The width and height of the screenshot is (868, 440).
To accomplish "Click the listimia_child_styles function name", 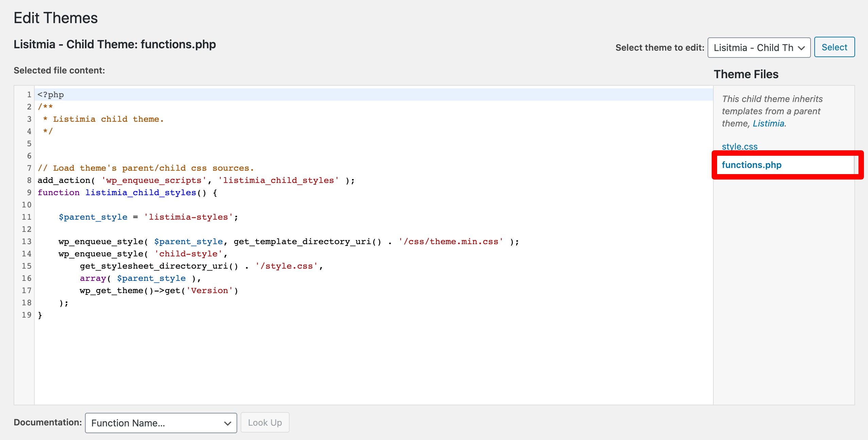I will coord(141,193).
